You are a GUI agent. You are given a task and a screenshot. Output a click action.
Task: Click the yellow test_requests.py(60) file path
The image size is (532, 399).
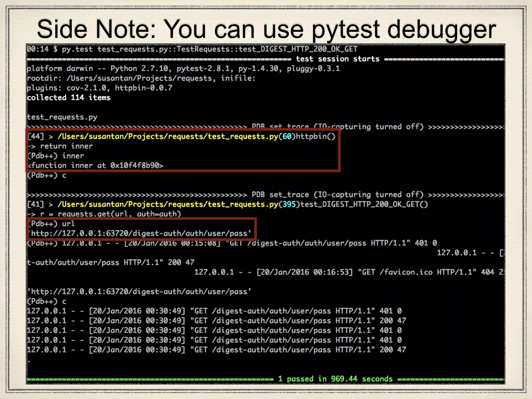[x=168, y=136]
